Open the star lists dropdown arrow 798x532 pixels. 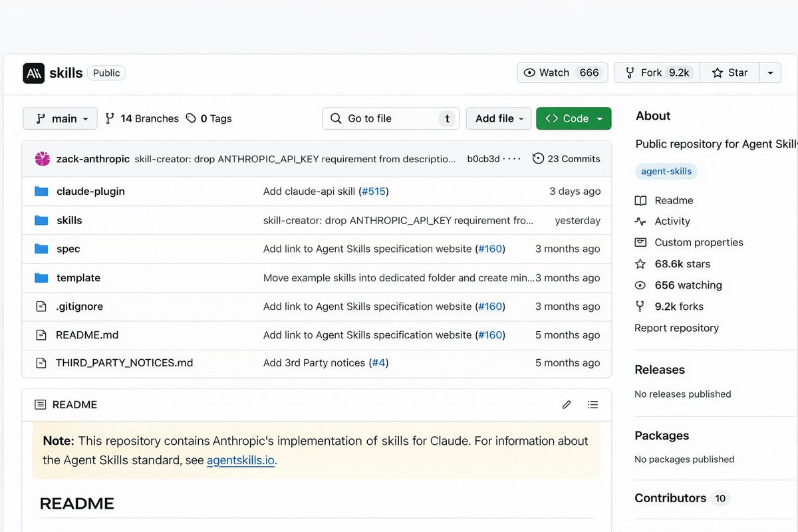770,73
